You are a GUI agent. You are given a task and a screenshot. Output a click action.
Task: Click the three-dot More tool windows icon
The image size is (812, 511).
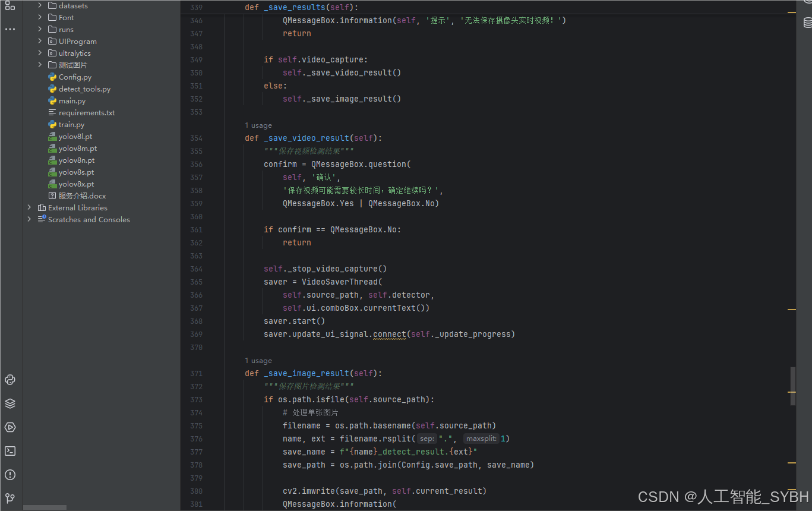click(x=10, y=29)
